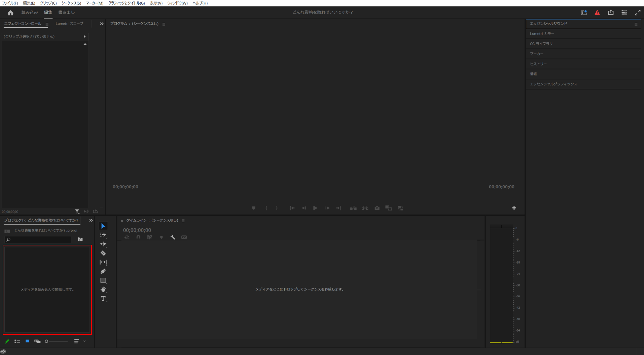The width and height of the screenshot is (644, 355).
Task: Click the Add Marker button in Program monitor
Action: tap(254, 208)
